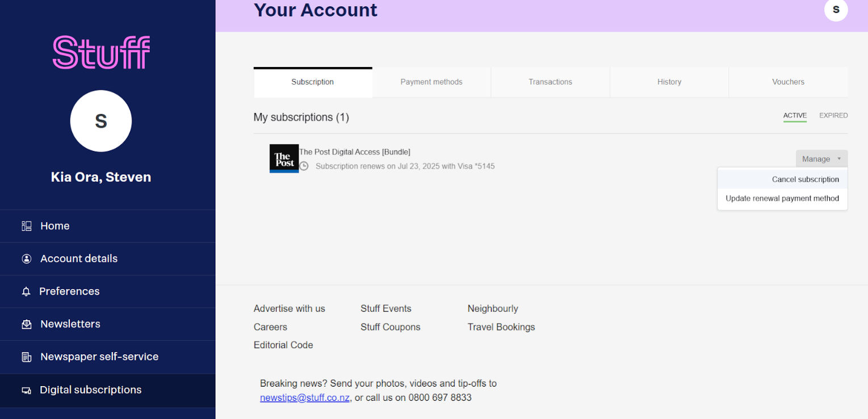Click The Post Digital Access [Bundle] title
Image resolution: width=868 pixels, height=419 pixels.
pyautogui.click(x=355, y=152)
